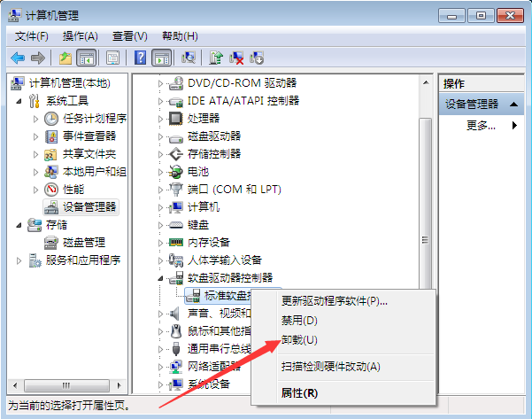Select the 任务计划程序 clock icon
This screenshot has height=419, width=532.
[51, 119]
